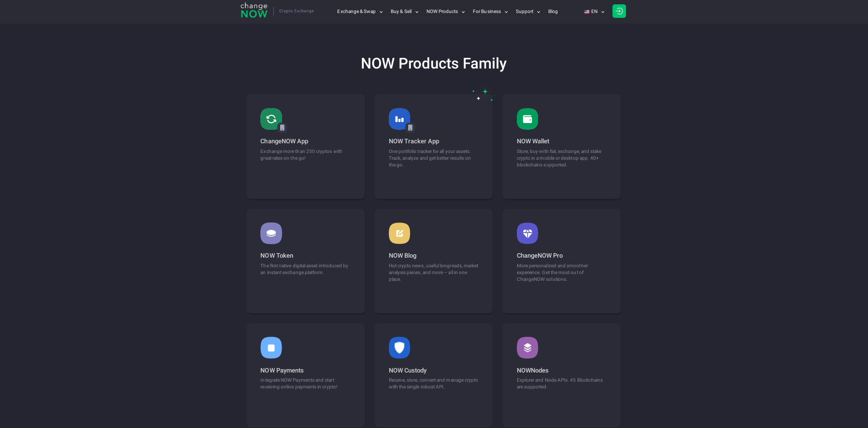Click "More personalized and smoother experience" text
868x428 pixels.
pyautogui.click(x=553, y=273)
